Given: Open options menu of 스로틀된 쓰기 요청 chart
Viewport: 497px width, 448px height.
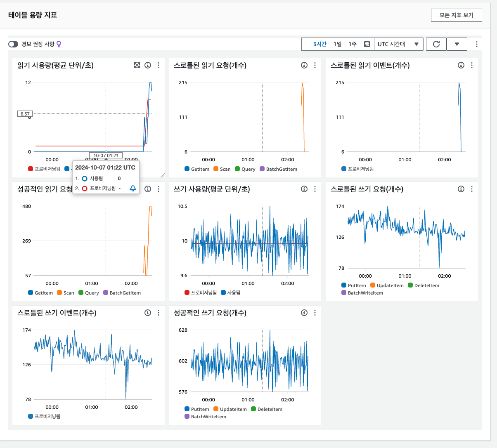Looking at the screenshot, I should click(472, 189).
